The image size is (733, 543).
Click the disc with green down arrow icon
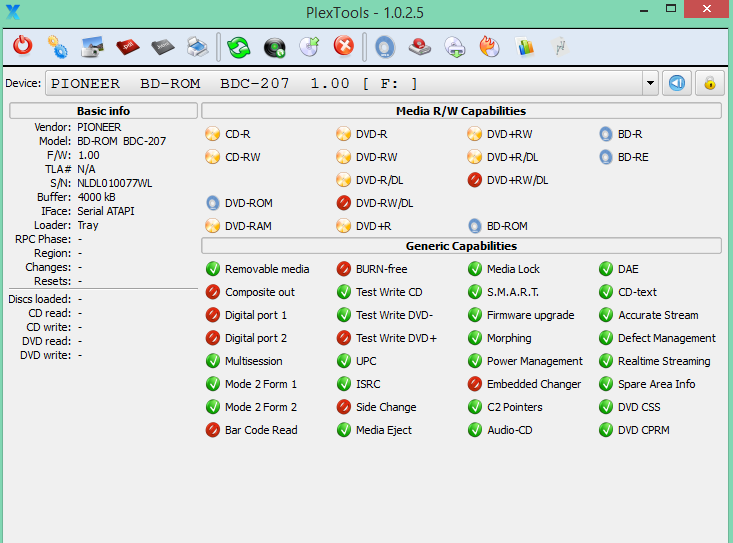pyautogui.click(x=455, y=47)
